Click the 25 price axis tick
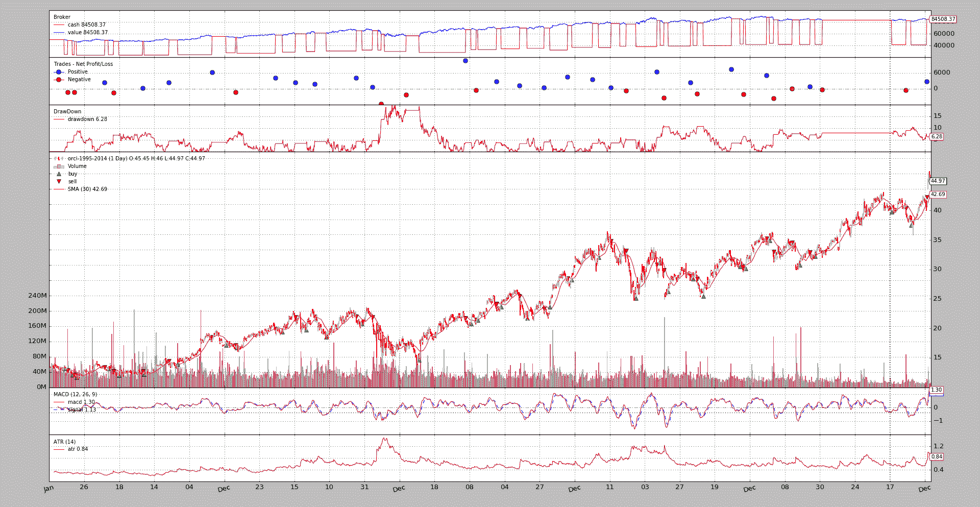The image size is (980, 507). [x=937, y=298]
